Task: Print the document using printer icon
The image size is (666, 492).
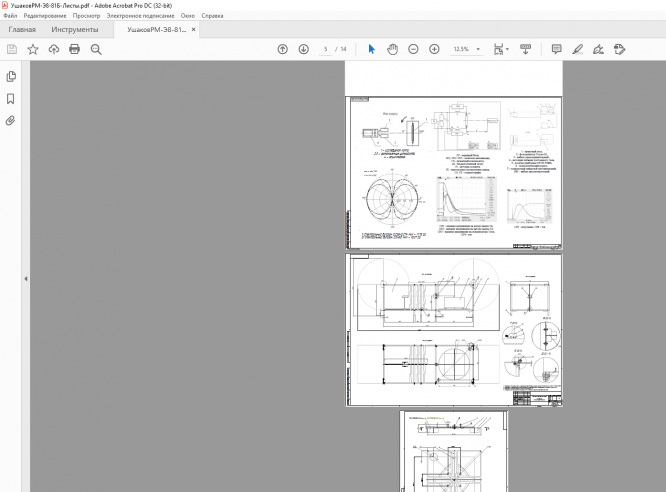Action: [x=74, y=49]
